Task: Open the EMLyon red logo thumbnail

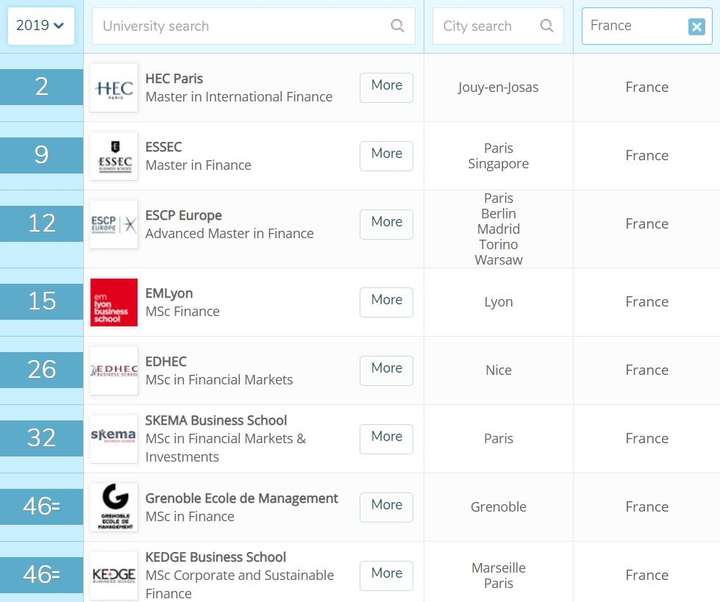Action: [x=114, y=302]
